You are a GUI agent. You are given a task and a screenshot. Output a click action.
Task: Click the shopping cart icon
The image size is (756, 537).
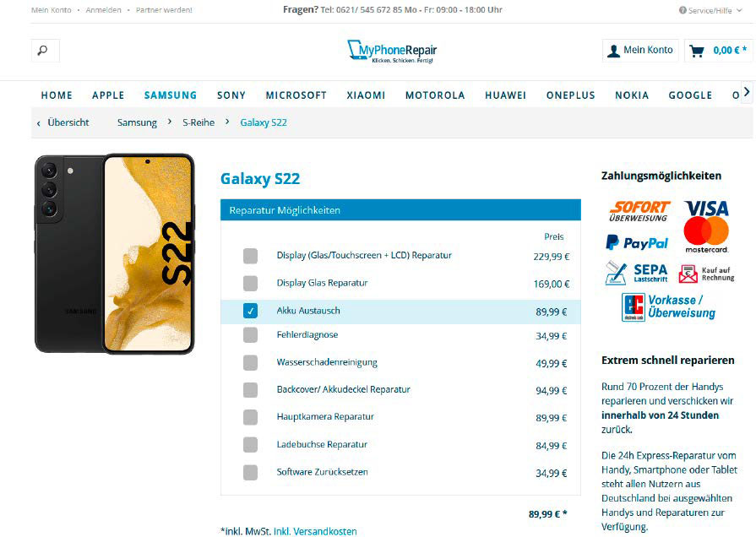[697, 51]
